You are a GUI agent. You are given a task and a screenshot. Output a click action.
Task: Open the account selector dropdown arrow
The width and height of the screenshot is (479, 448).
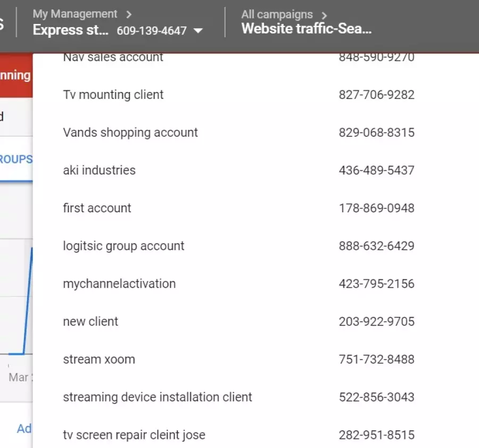pos(198,31)
